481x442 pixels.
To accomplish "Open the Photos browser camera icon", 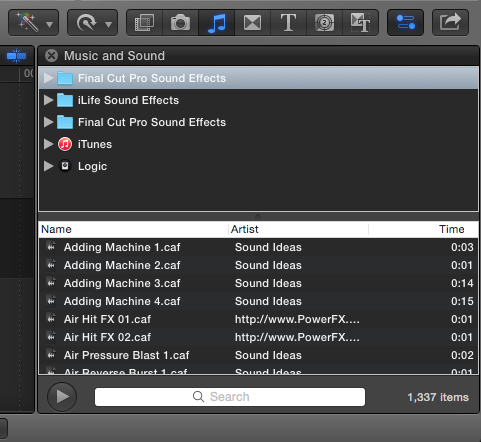I will (180, 23).
